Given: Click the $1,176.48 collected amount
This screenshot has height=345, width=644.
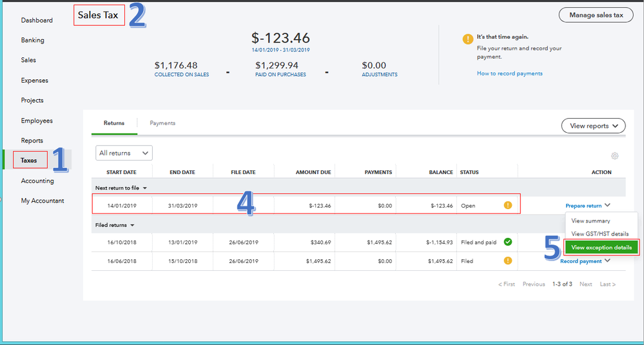Looking at the screenshot, I should pyautogui.click(x=176, y=65).
